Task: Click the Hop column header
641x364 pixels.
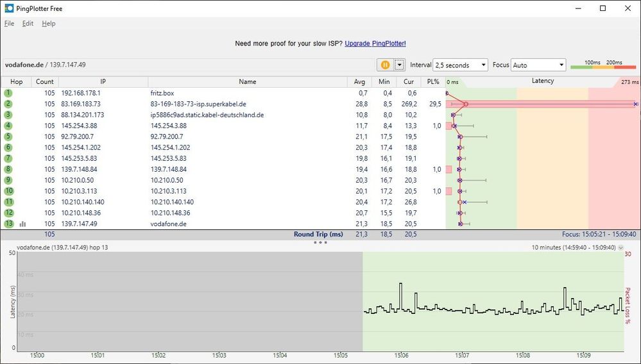Action: [x=16, y=81]
